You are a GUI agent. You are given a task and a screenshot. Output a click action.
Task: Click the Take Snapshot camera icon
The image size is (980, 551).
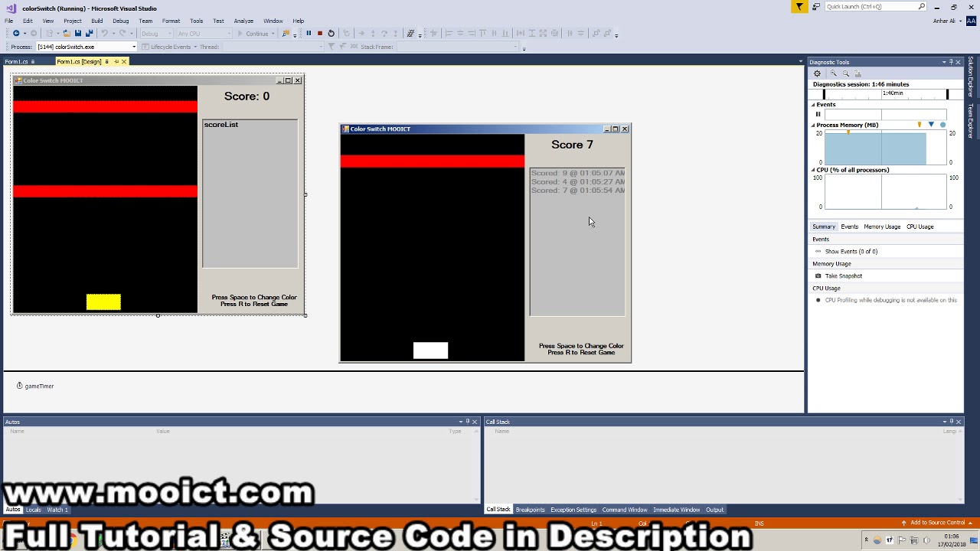[818, 275]
